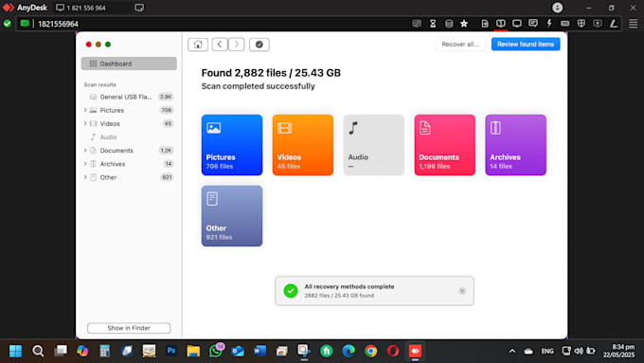The height and width of the screenshot is (363, 644).
Task: Click the checkmark status toolbar button
Action: pyautogui.click(x=259, y=45)
